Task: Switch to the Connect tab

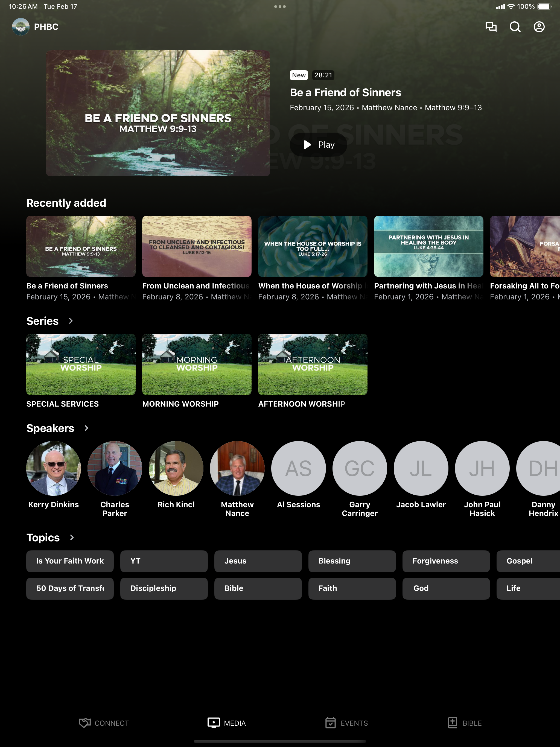Action: pyautogui.click(x=104, y=723)
